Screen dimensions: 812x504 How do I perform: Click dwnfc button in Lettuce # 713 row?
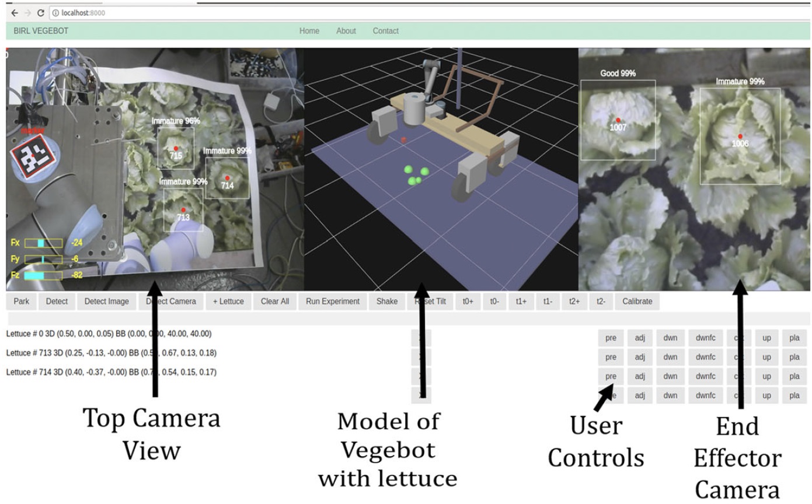[x=705, y=357]
